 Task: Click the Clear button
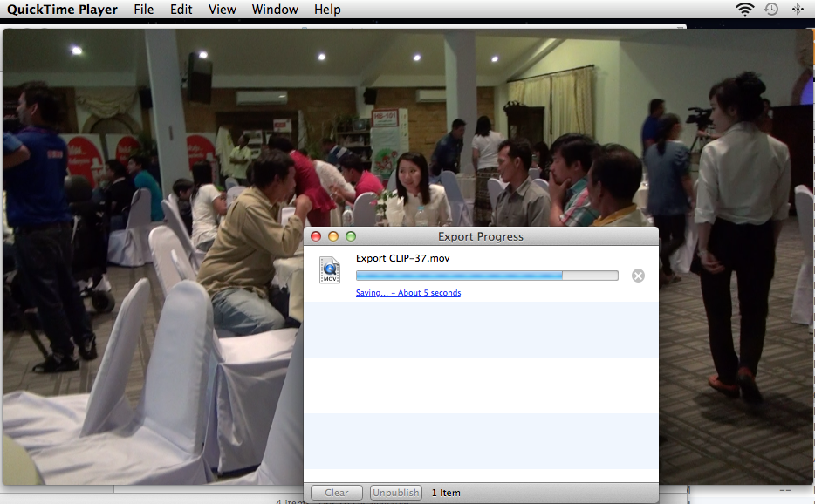337,493
